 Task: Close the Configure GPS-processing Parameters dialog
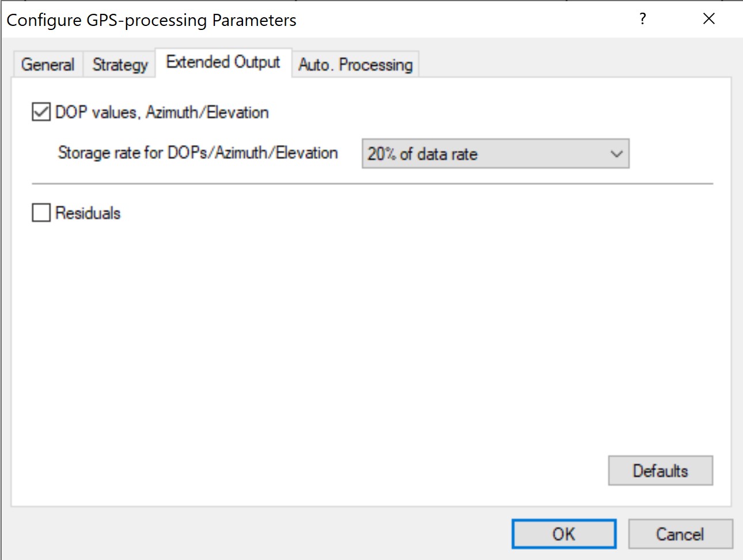(709, 19)
